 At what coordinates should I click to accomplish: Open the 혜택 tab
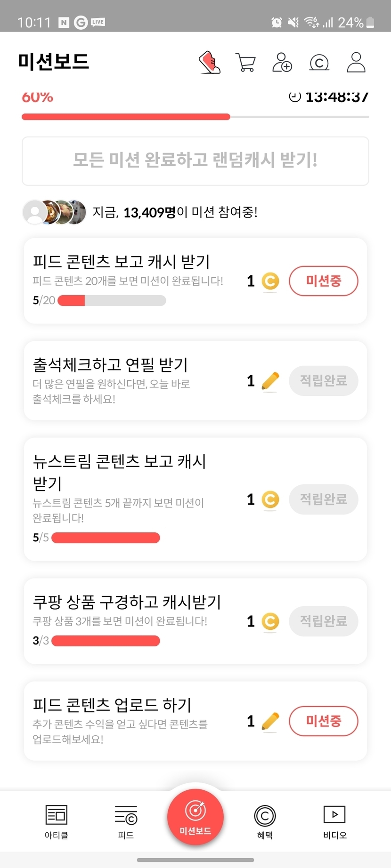pos(265,821)
